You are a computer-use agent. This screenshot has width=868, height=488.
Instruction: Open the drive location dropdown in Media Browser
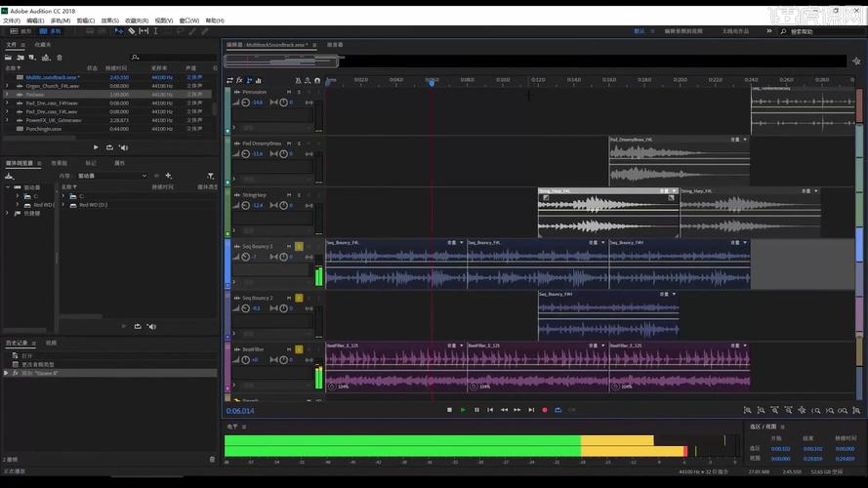[109, 176]
